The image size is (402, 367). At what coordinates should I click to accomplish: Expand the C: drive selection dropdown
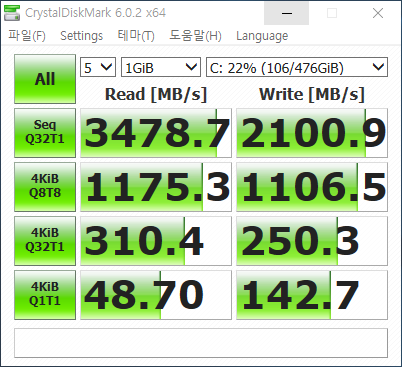[x=297, y=67]
